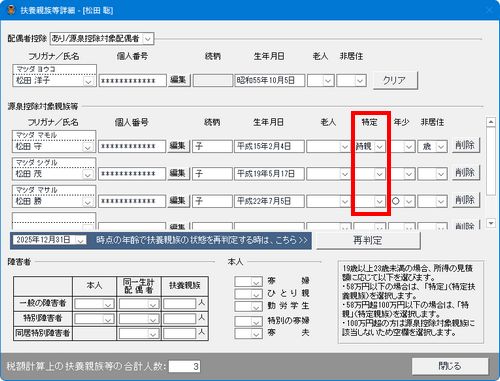Click the app icon in title bar
Screen dimensions: 500x381
coord(11,10)
